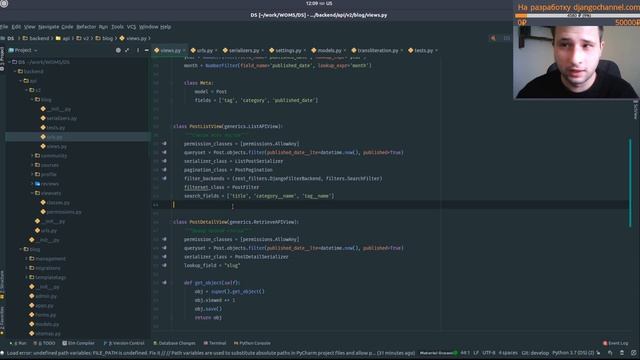
Task: Click the donation progress bar overlay
Action: coord(577,16)
